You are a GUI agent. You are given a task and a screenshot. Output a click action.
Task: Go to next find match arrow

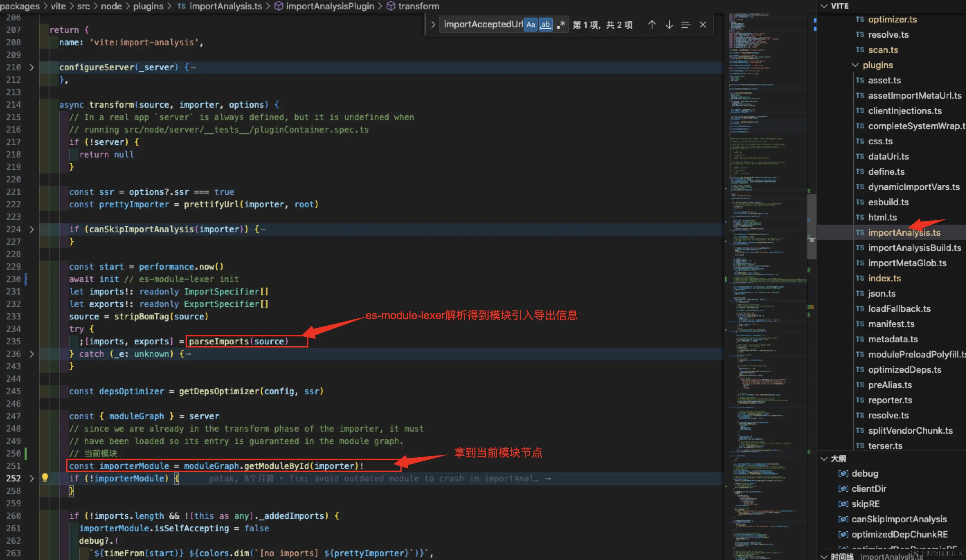point(669,25)
